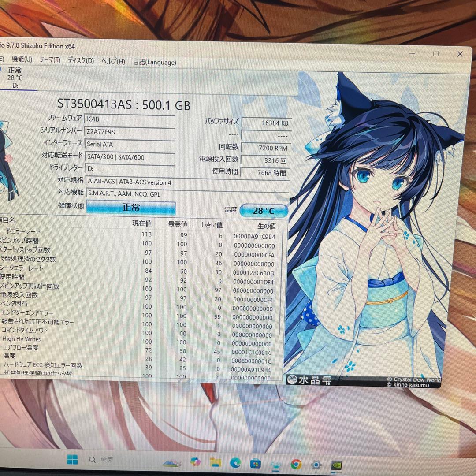Open the テーマ(T) theme menu
476x476 pixels.
point(50,60)
